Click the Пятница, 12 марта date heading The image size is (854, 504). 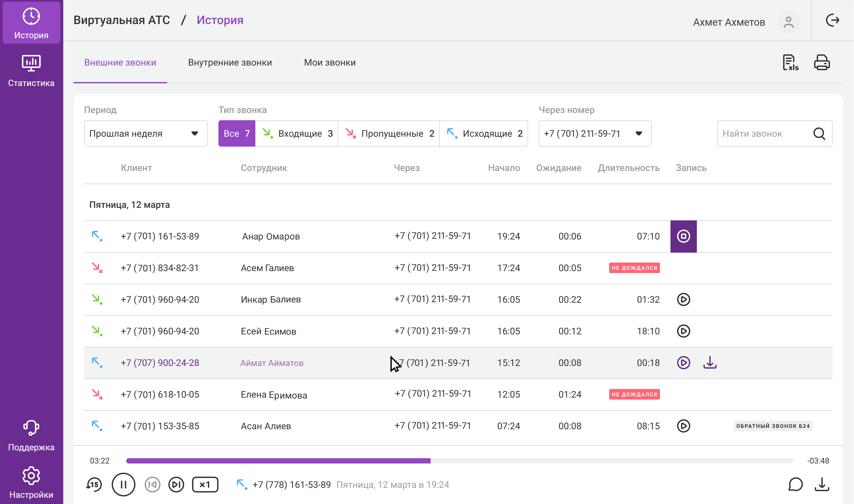click(x=129, y=205)
